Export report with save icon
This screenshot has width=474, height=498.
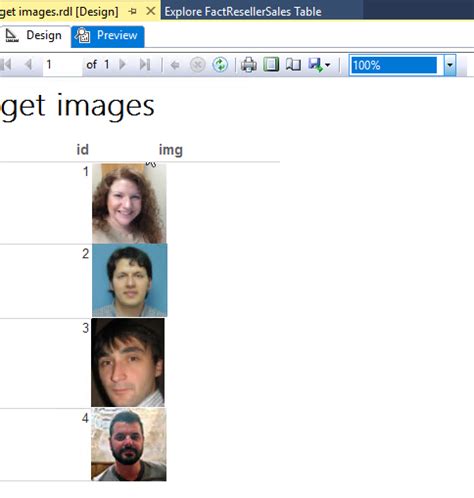pos(315,65)
